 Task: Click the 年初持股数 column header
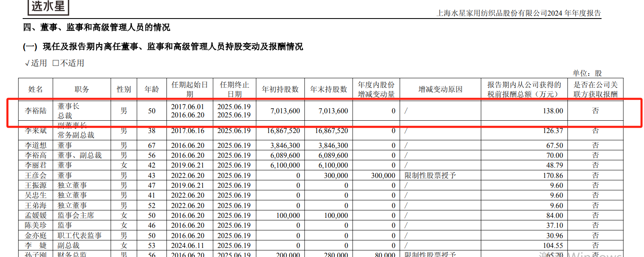[280, 89]
